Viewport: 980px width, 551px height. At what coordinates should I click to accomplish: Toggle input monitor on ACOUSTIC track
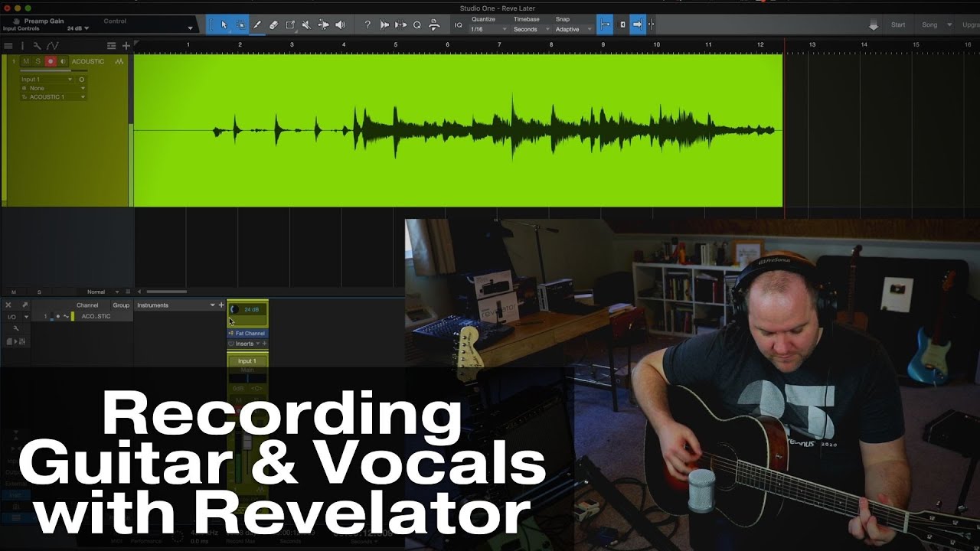pyautogui.click(x=63, y=61)
